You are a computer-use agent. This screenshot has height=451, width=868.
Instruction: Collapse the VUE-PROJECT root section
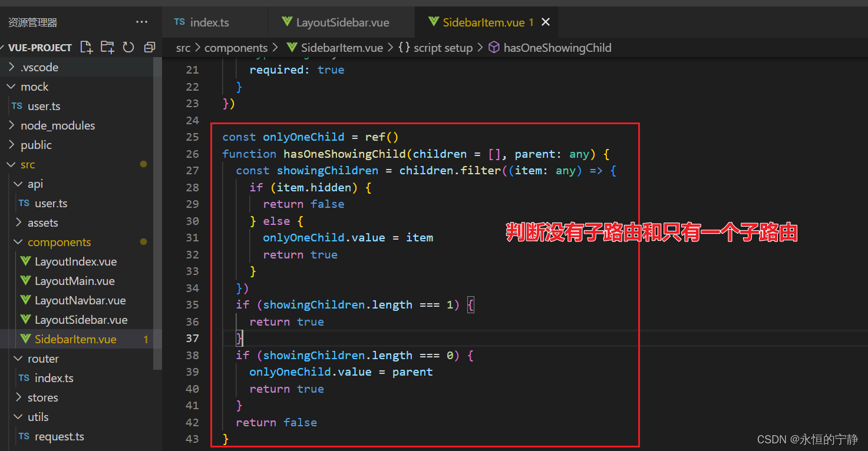pyautogui.click(x=40, y=48)
